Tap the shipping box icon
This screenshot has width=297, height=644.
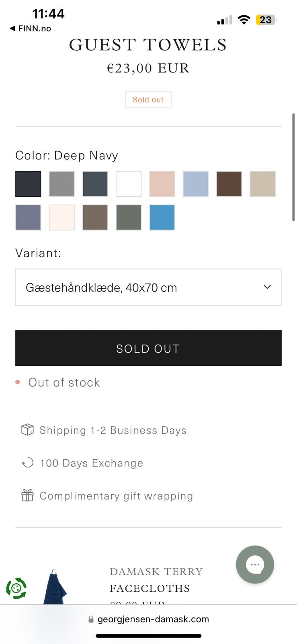pyautogui.click(x=27, y=430)
